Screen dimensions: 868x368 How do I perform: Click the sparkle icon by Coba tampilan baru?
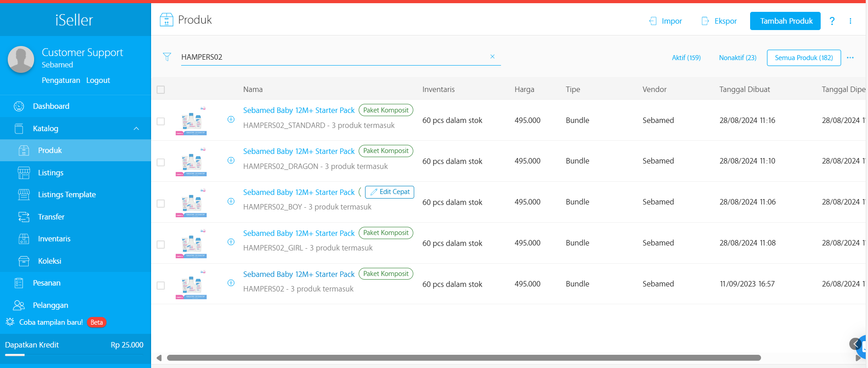[x=10, y=322]
